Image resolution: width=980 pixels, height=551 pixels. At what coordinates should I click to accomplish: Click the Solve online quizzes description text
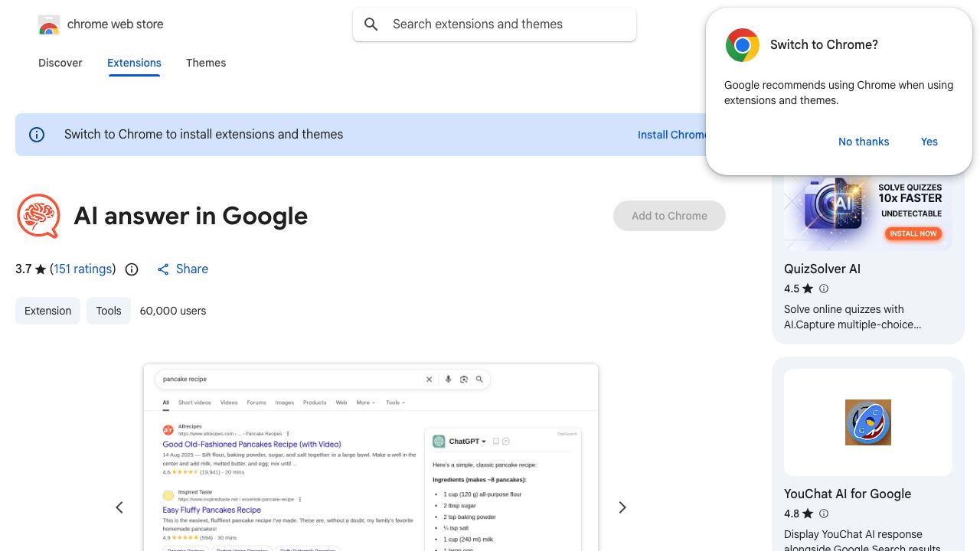[853, 317]
